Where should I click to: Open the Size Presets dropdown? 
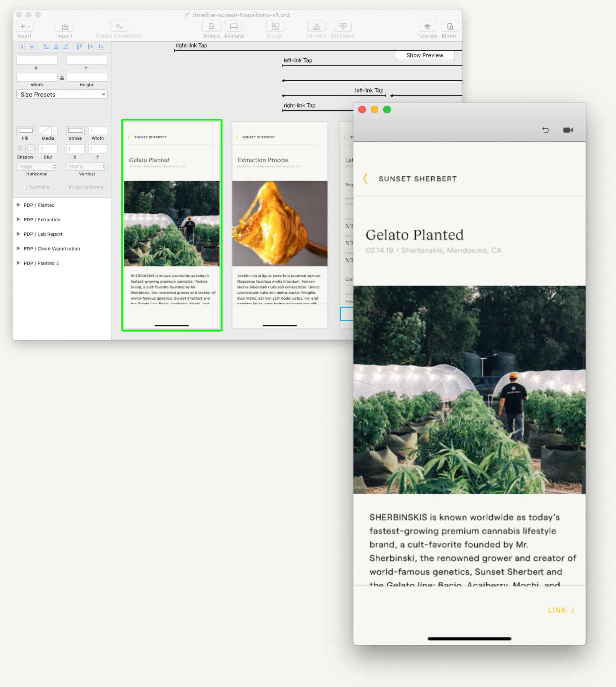pos(62,94)
